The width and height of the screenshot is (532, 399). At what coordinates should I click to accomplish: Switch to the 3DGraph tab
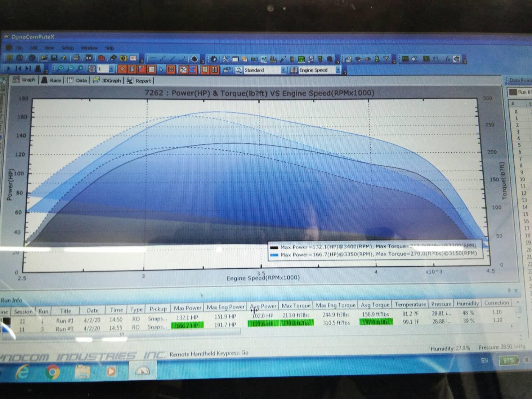click(x=107, y=80)
